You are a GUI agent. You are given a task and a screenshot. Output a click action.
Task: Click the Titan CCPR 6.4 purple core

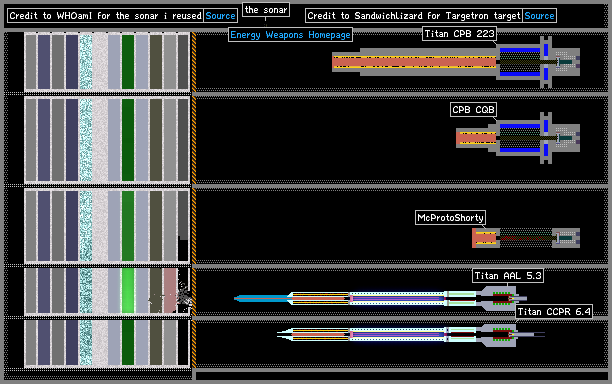pyautogui.click(x=398, y=334)
